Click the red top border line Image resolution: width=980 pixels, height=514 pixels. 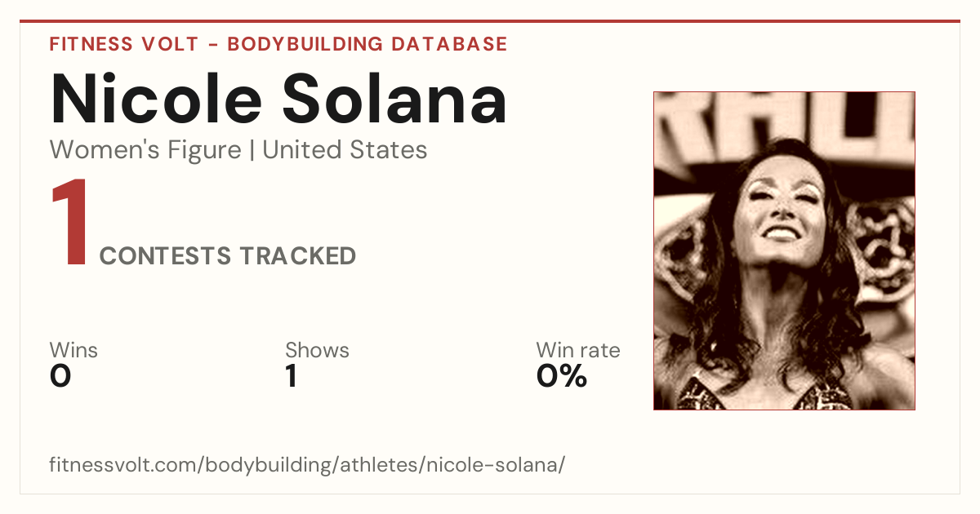490,21
